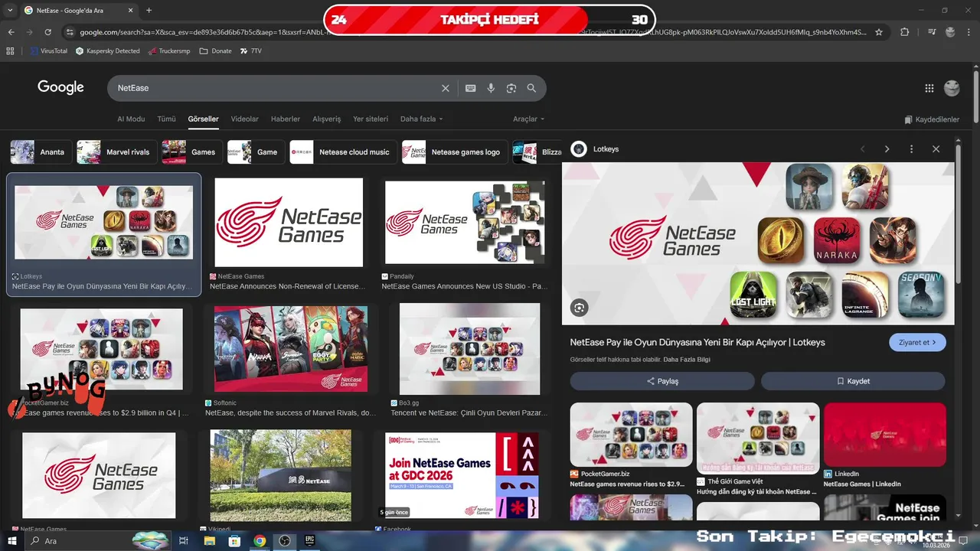
Task: Open the LinkedIn related image thumbnail
Action: [885, 435]
